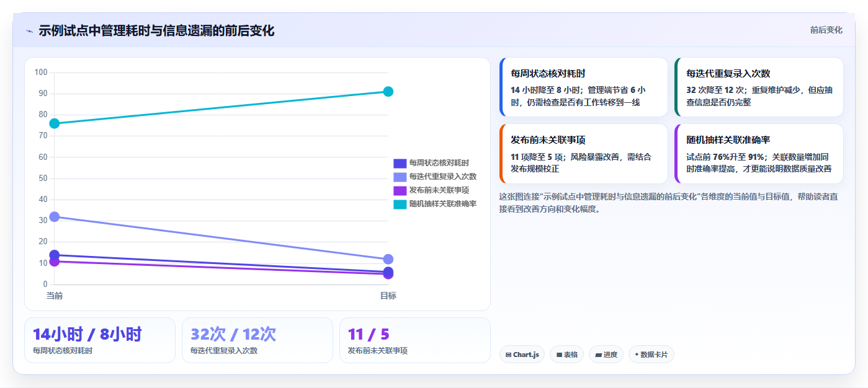868x388 pixels.
Task: Open the 每周状态核对耗时 info card title
Action: (x=548, y=73)
